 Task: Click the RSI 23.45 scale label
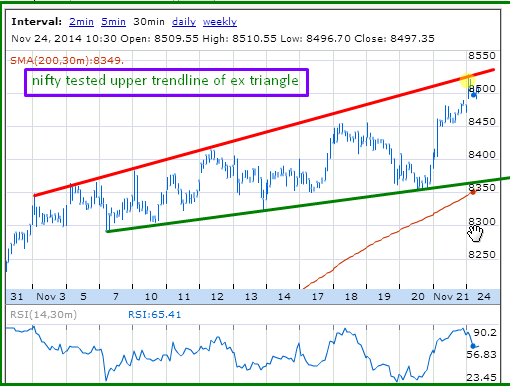point(482,378)
